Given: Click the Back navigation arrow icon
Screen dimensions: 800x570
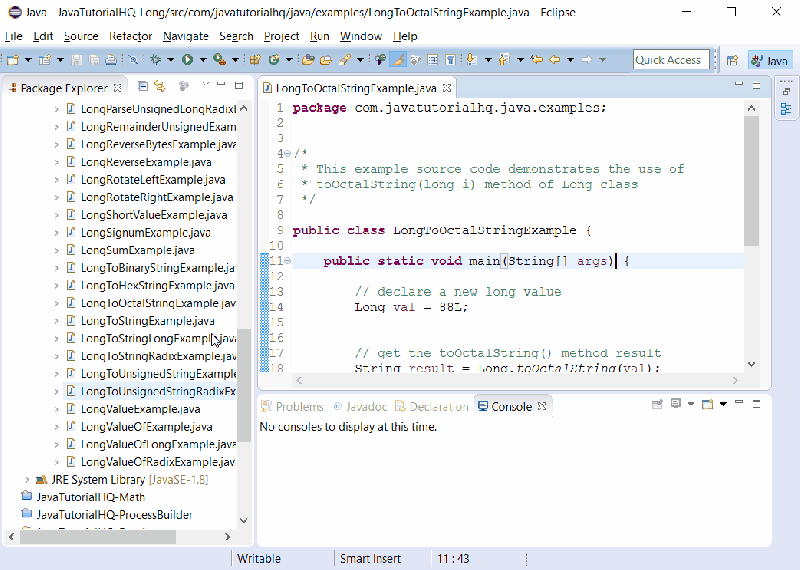Looking at the screenshot, I should [x=555, y=60].
